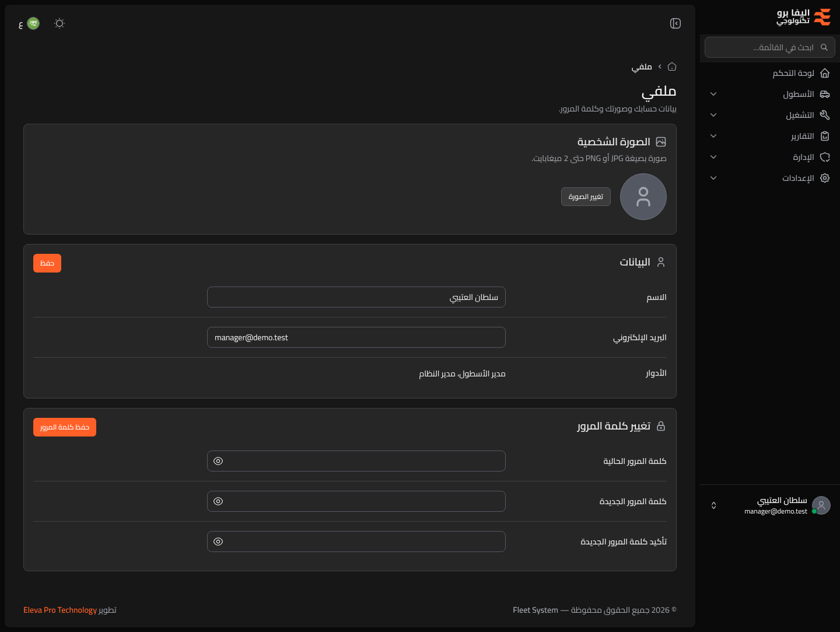The width and height of the screenshot is (840, 632).
Task: Click the sidebar footer name سلطان العتيبي
Action: click(x=782, y=501)
